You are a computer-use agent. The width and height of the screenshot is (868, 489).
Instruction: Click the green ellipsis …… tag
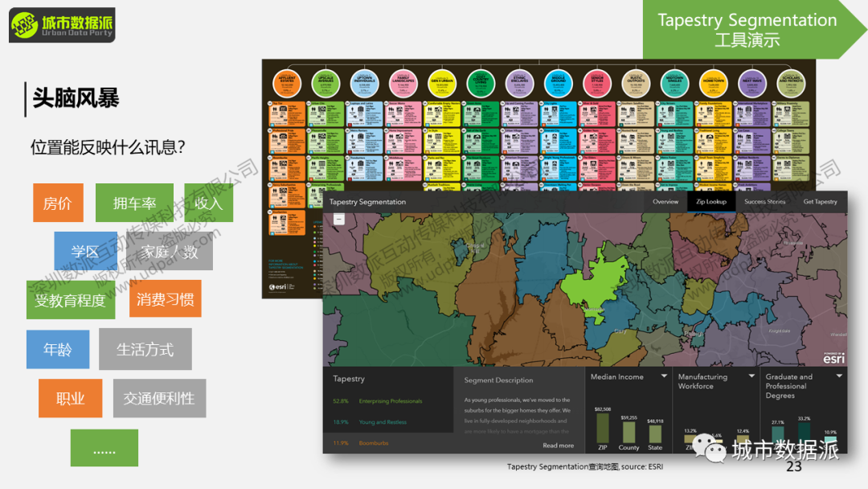point(104,448)
